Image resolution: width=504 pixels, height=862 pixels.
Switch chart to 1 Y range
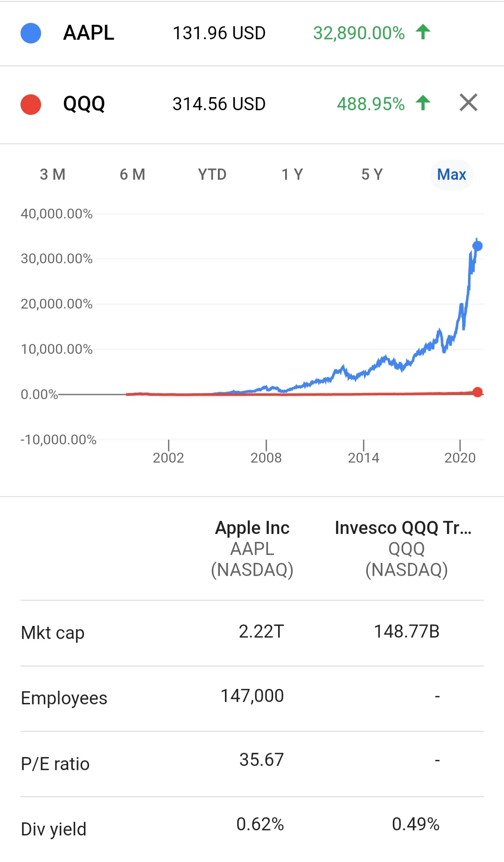coord(292,175)
